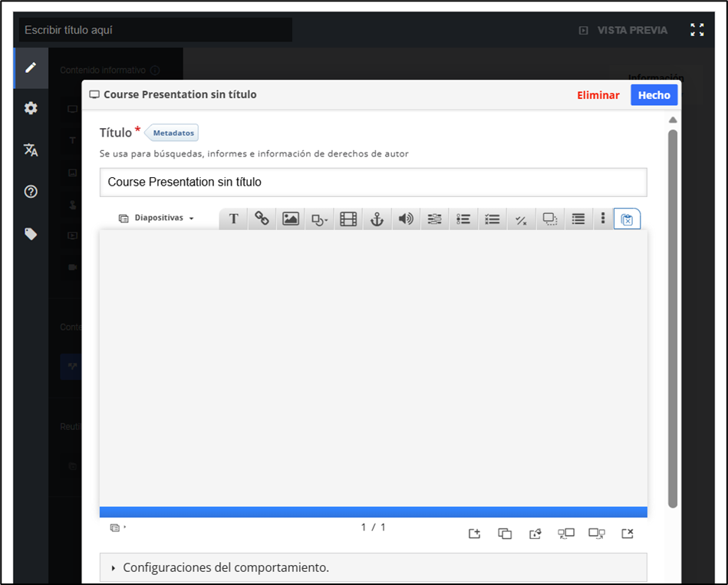Add audio with the speaker icon
The image size is (728, 585).
406,219
